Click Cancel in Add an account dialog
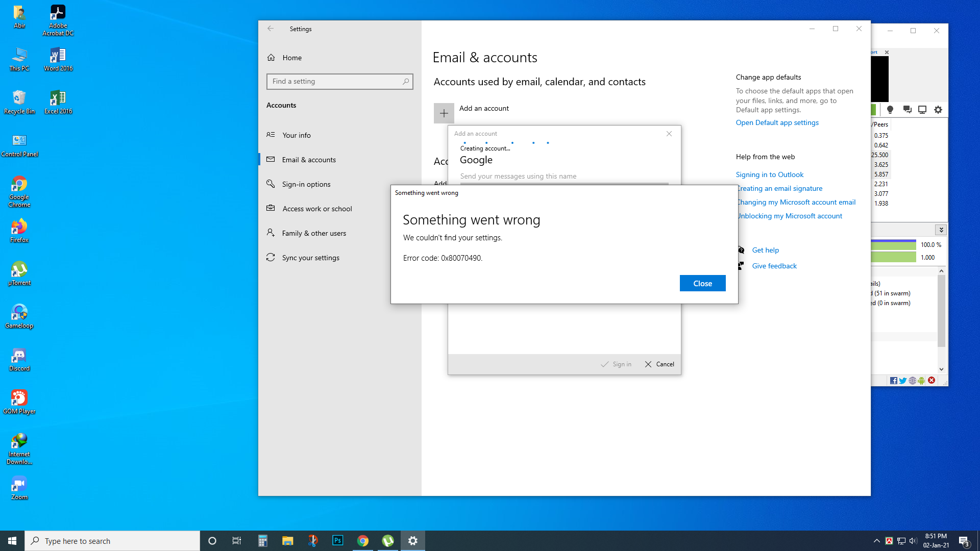This screenshot has width=980, height=551. (x=659, y=364)
